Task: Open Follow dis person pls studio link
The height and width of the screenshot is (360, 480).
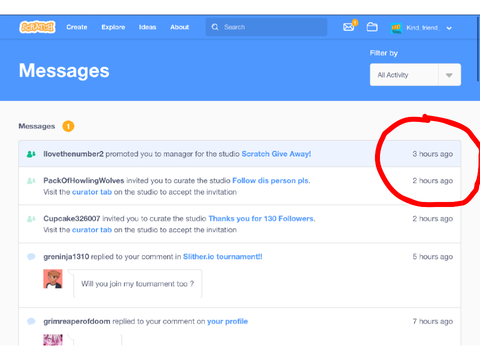Action: 271,181
